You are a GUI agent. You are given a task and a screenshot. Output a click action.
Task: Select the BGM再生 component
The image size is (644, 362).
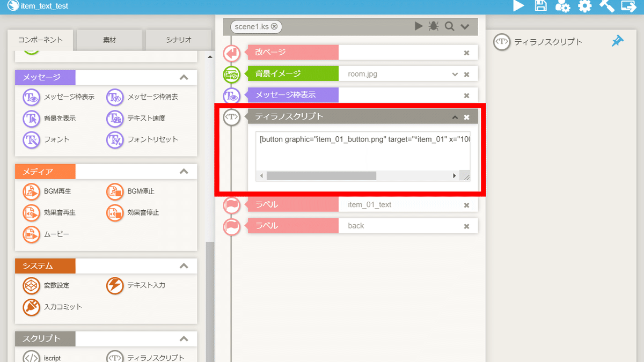pyautogui.click(x=47, y=191)
